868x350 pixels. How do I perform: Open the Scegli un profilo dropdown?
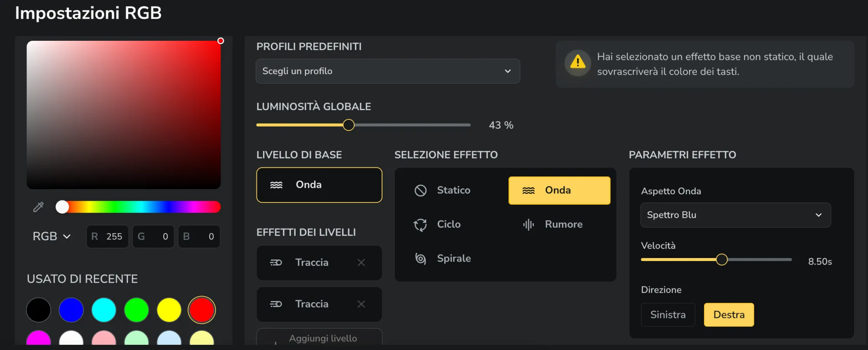point(388,71)
